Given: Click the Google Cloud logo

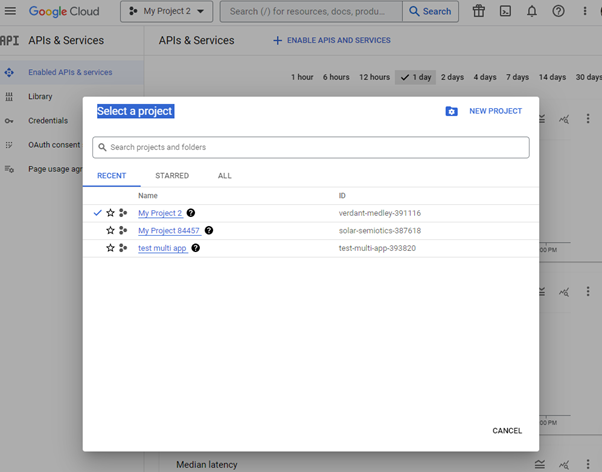Looking at the screenshot, I should pyautogui.click(x=64, y=11).
